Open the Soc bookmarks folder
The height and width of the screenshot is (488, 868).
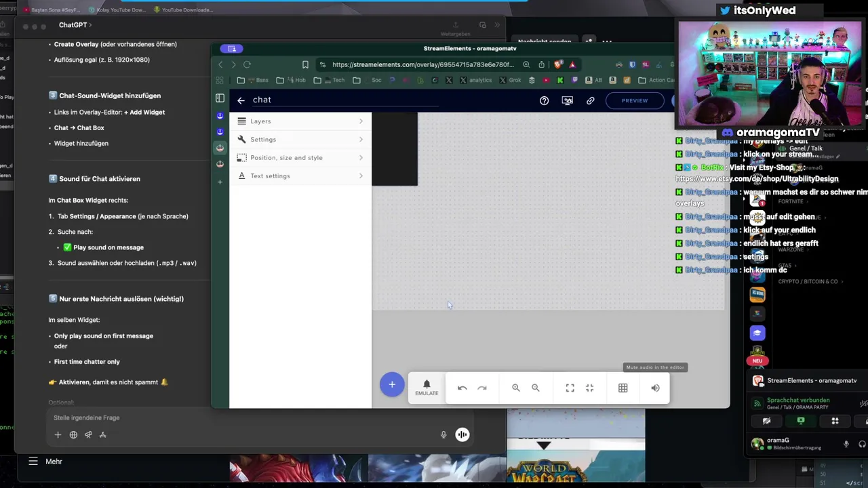click(368, 80)
